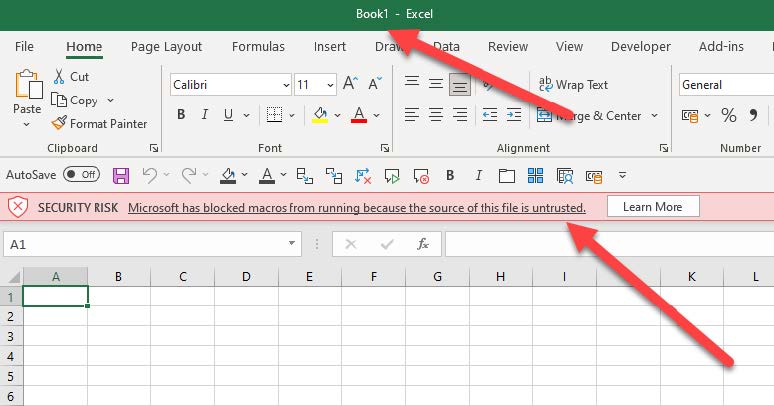Screen dimensions: 774x406
Task: Open the Page Layout tab
Action: [x=166, y=47]
